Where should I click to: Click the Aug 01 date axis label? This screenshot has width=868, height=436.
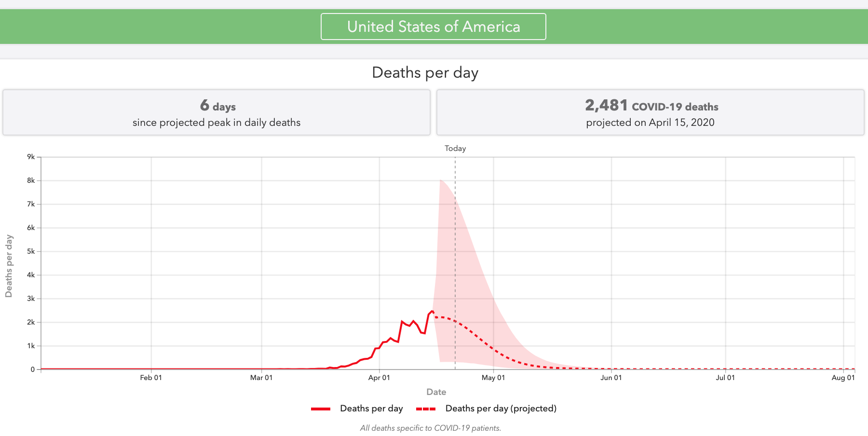pos(843,378)
